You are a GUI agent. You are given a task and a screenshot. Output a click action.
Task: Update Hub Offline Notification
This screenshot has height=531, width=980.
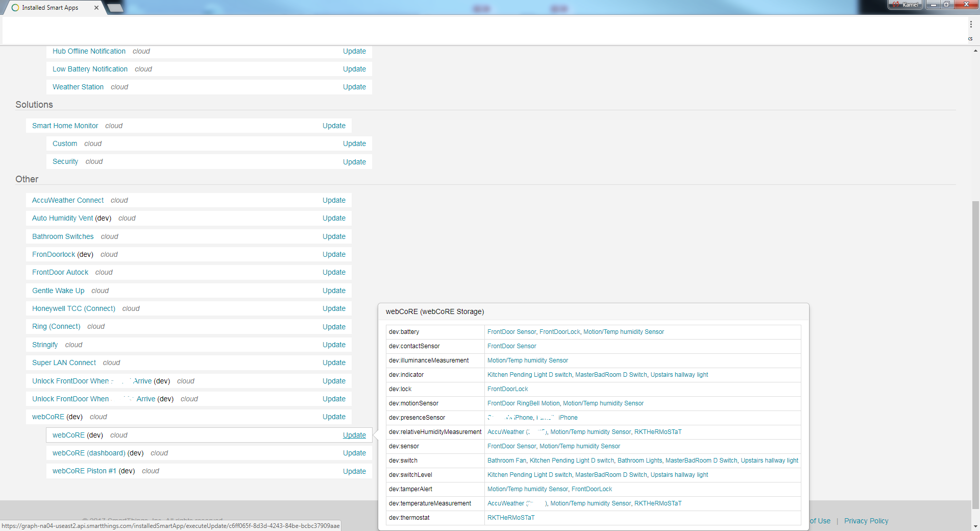point(354,51)
